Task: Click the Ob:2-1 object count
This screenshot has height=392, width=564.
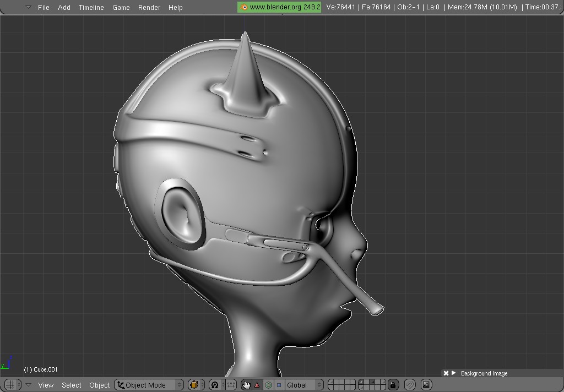Action: [x=408, y=7]
